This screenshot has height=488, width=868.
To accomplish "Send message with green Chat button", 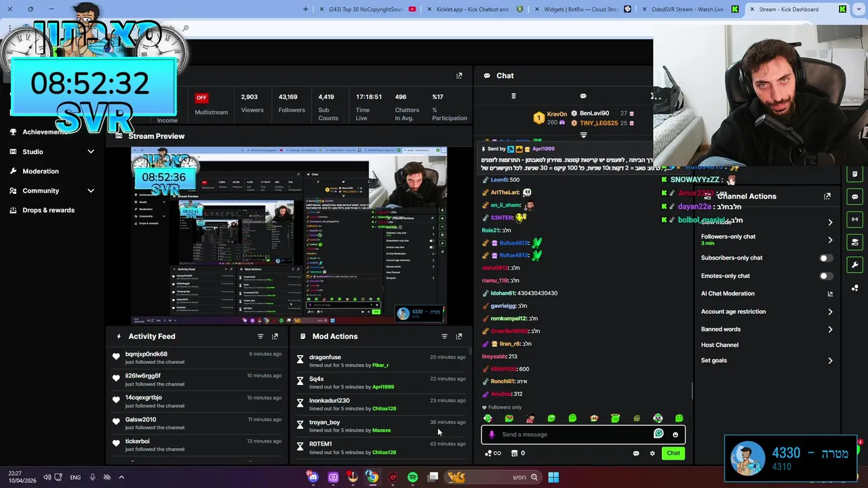I will coord(673,453).
